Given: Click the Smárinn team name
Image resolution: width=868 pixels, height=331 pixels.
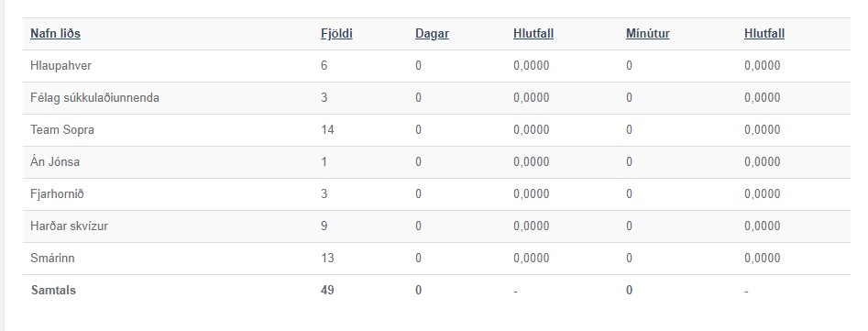Looking at the screenshot, I should 52,259.
